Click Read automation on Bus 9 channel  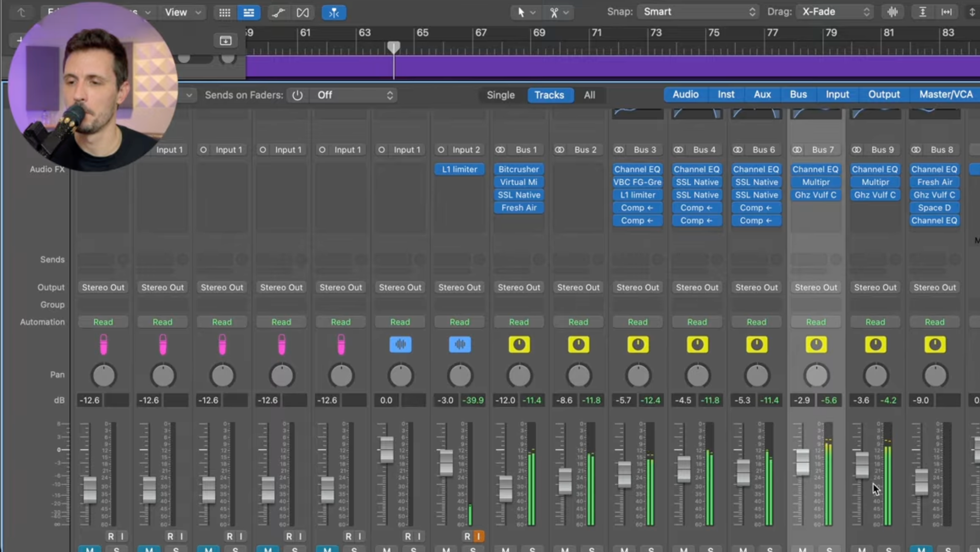[x=875, y=322]
